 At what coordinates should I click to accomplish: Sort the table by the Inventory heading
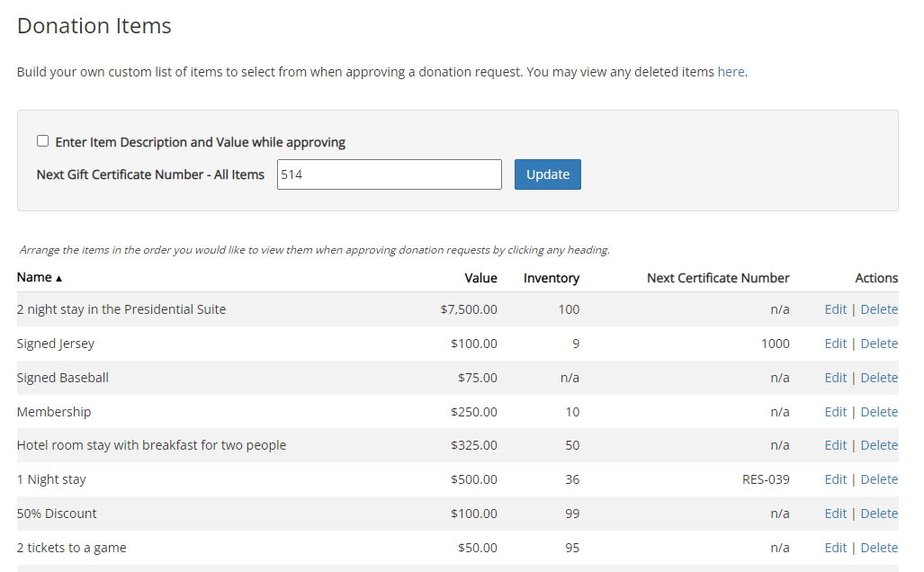pyautogui.click(x=551, y=277)
